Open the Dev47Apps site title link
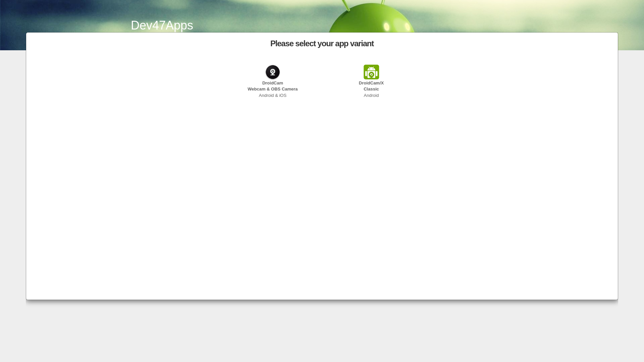The height and width of the screenshot is (362, 644). click(162, 25)
